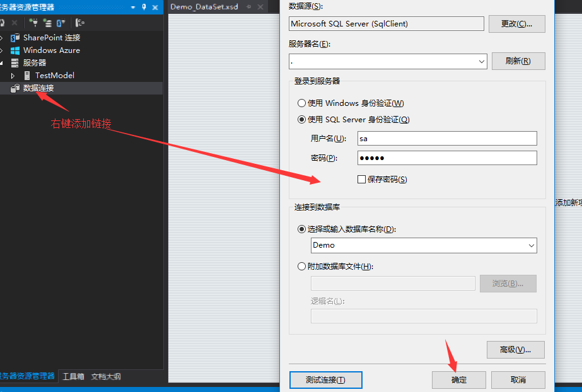Select the 服务器 tree label
Image resolution: width=582 pixels, height=392 pixels.
[35, 63]
